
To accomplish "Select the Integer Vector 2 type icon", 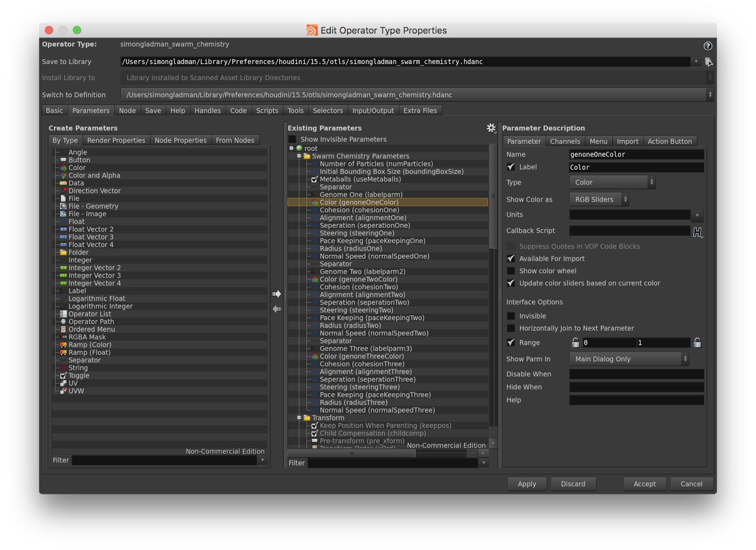I will pos(63,268).
